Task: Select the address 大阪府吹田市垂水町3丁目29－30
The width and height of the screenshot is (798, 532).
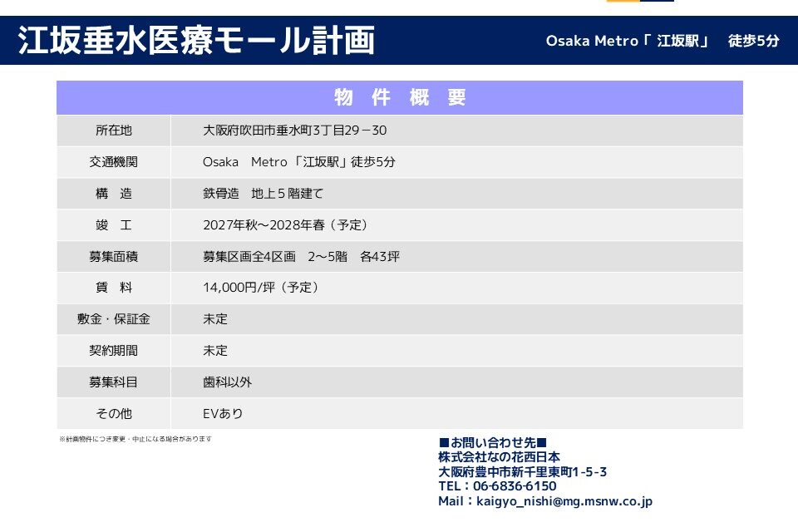Action: tap(294, 131)
